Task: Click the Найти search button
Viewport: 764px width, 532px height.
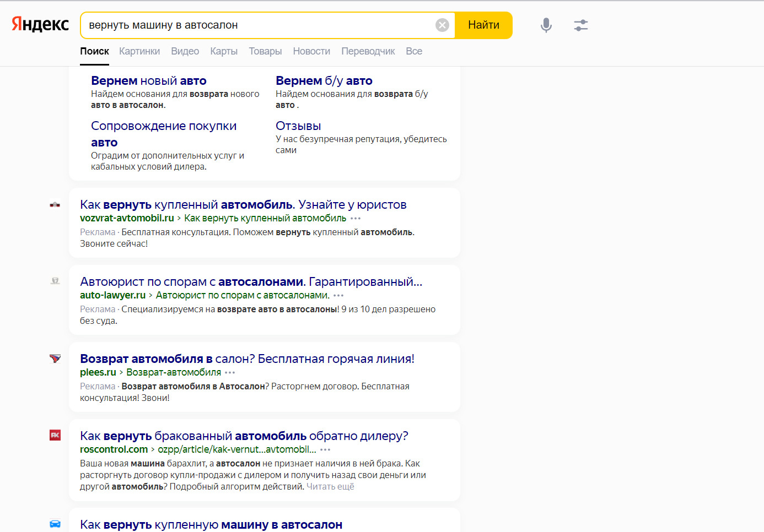Action: [483, 25]
